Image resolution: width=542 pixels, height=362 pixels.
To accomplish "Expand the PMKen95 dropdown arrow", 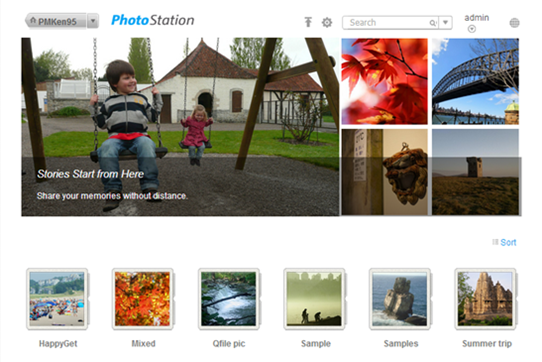I will coord(93,21).
